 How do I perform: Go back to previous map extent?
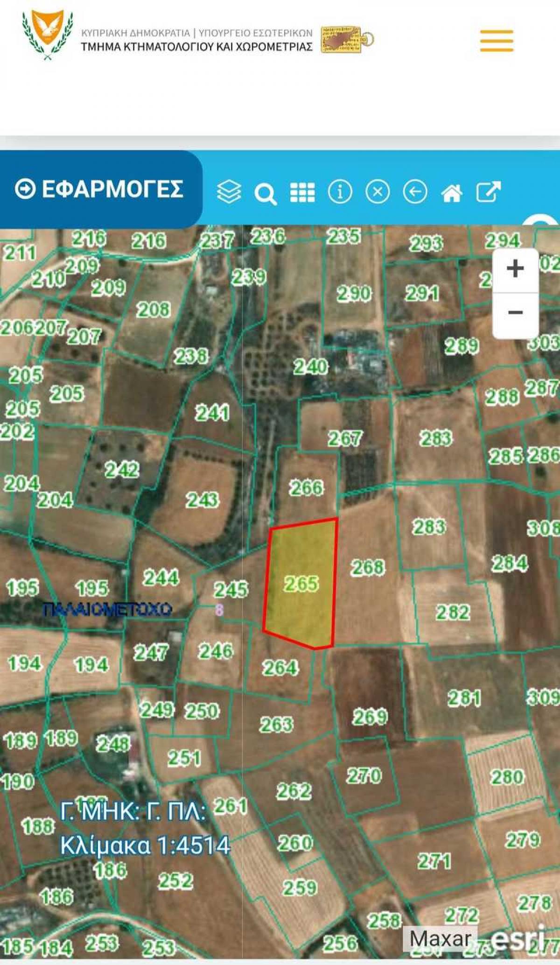click(x=415, y=192)
